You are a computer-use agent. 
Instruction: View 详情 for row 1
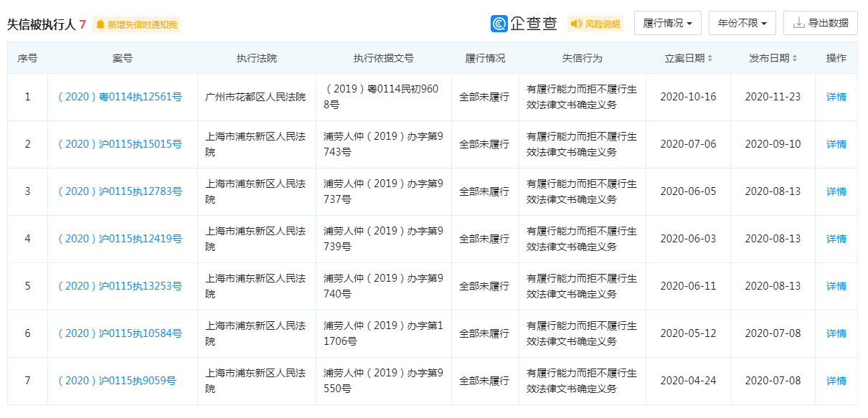pos(836,97)
